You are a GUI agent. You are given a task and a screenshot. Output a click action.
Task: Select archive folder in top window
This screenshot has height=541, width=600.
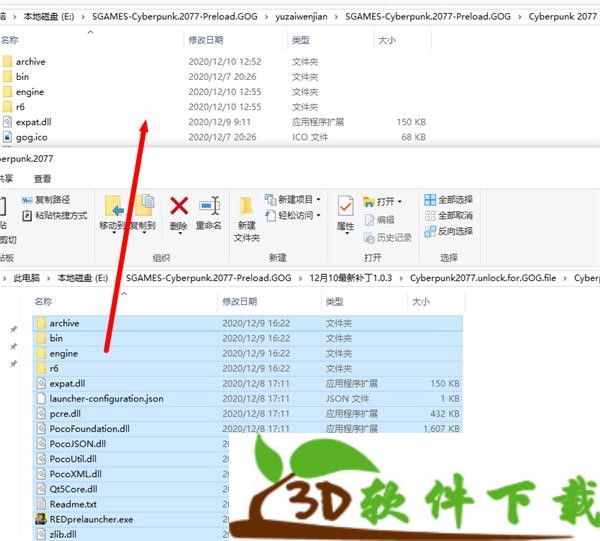coord(31,62)
